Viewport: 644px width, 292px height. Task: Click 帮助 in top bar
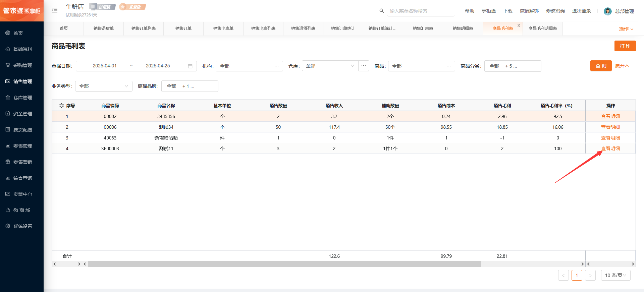(x=470, y=11)
